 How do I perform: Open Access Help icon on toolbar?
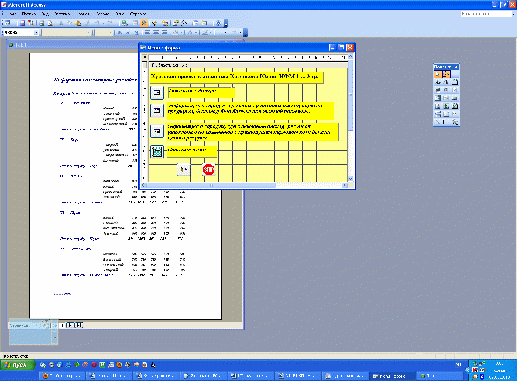coord(218,23)
